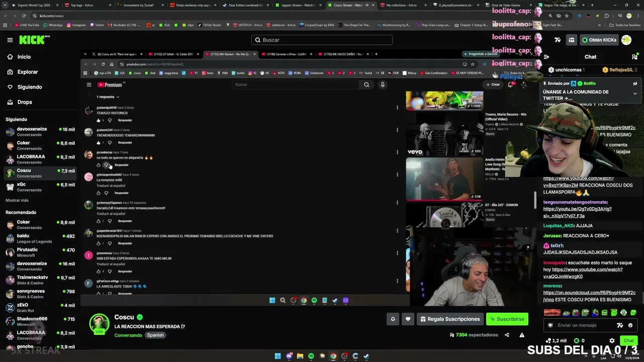The width and height of the screenshot is (644, 362).
Task: Collapse the chat panel with the arrow icon
Action: pyautogui.click(x=546, y=57)
